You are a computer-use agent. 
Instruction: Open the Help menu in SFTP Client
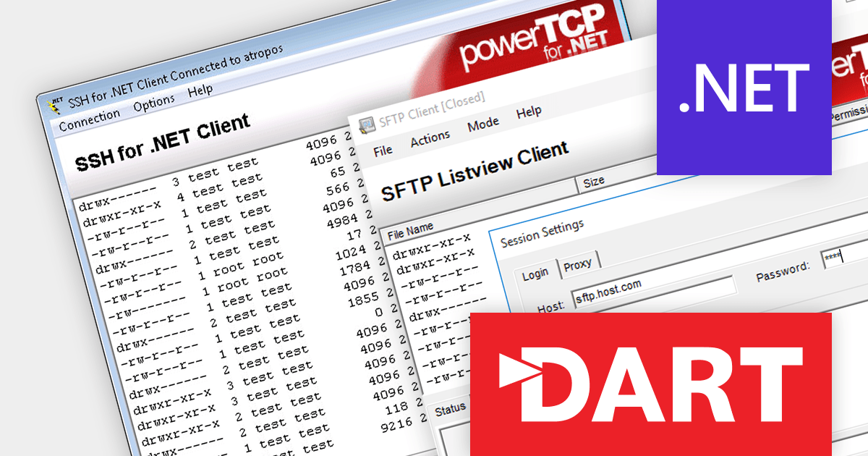[529, 112]
